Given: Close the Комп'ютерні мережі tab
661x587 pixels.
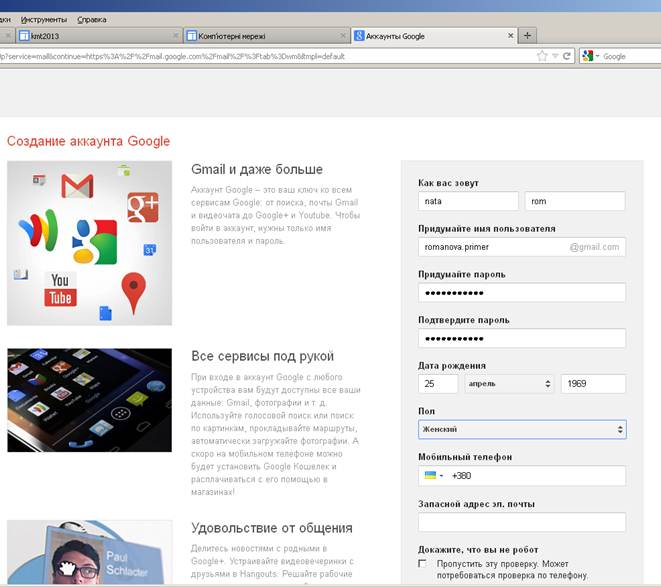Looking at the screenshot, I should [343, 36].
